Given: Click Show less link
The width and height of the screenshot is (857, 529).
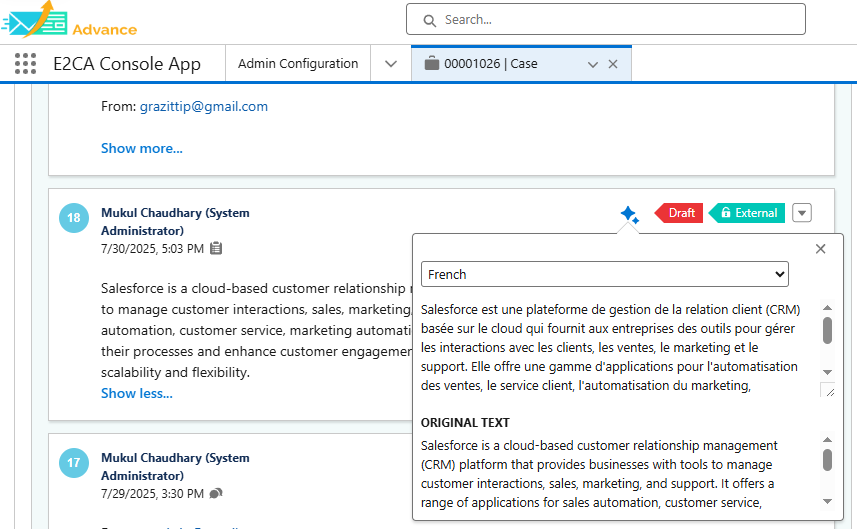Looking at the screenshot, I should tap(137, 393).
